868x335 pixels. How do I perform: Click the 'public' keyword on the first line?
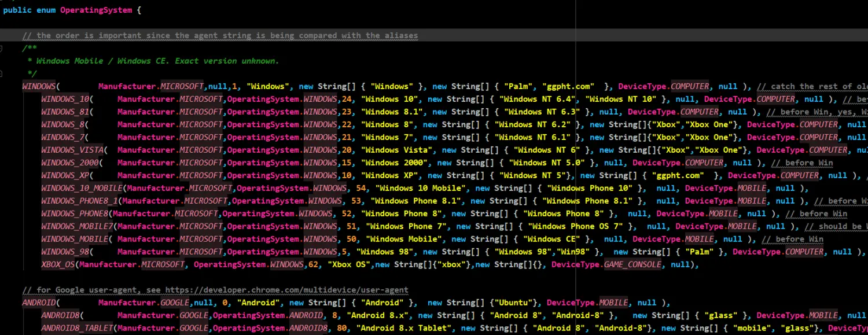[x=17, y=10]
